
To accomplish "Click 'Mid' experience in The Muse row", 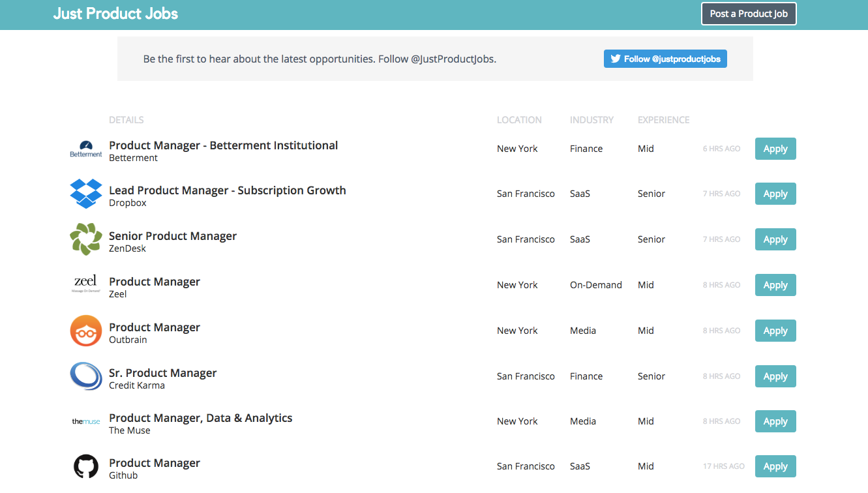I will pos(646,421).
